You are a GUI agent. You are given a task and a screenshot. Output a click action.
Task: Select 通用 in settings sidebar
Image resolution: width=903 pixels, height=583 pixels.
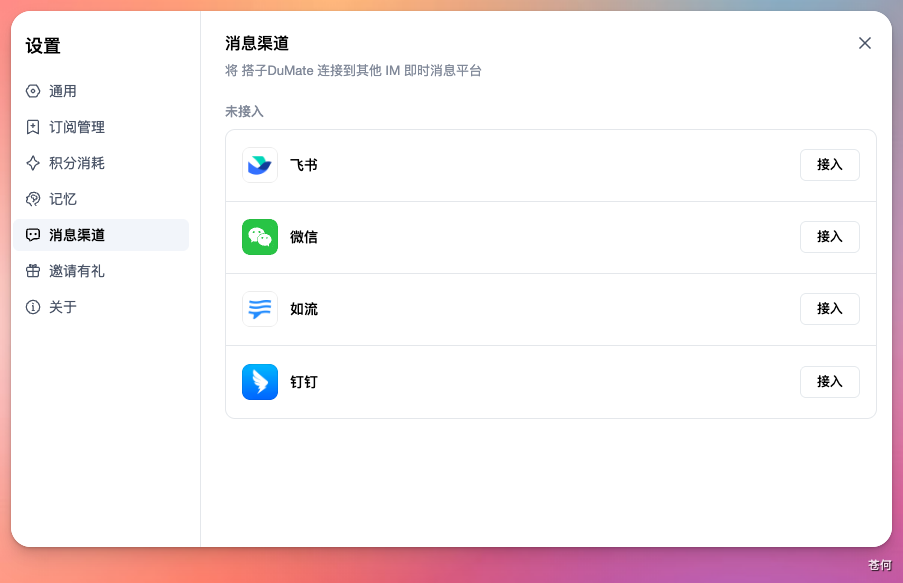point(101,91)
